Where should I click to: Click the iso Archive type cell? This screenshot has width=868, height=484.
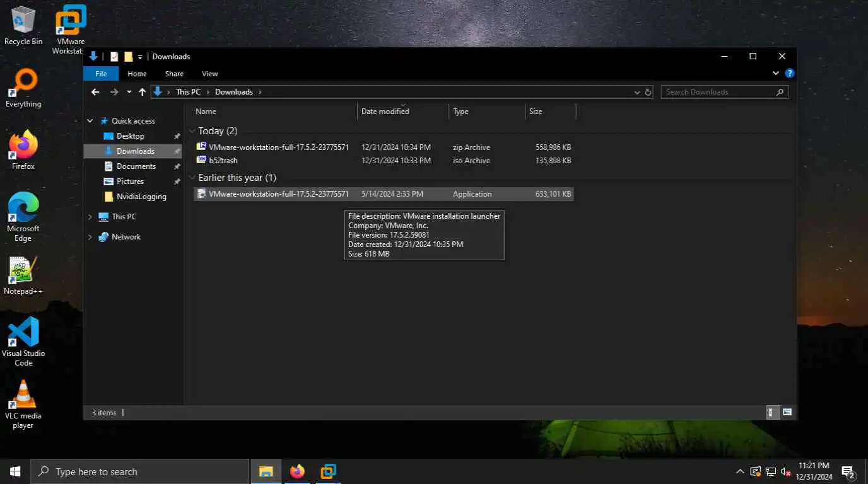point(471,161)
